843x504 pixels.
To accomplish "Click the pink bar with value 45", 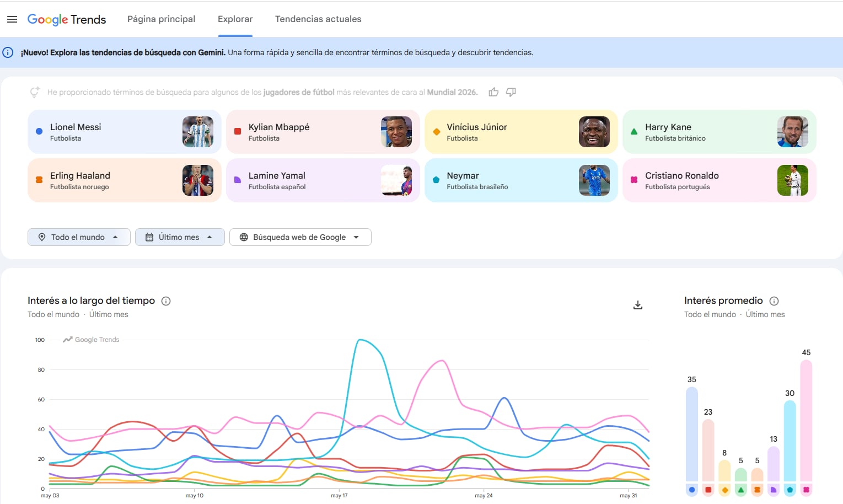I will tap(806, 421).
